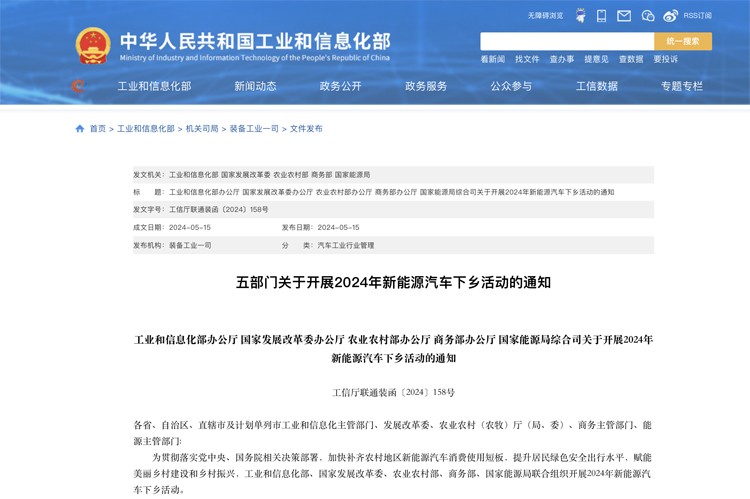
Task: Open RSS订阅 link
Action: [x=697, y=16]
